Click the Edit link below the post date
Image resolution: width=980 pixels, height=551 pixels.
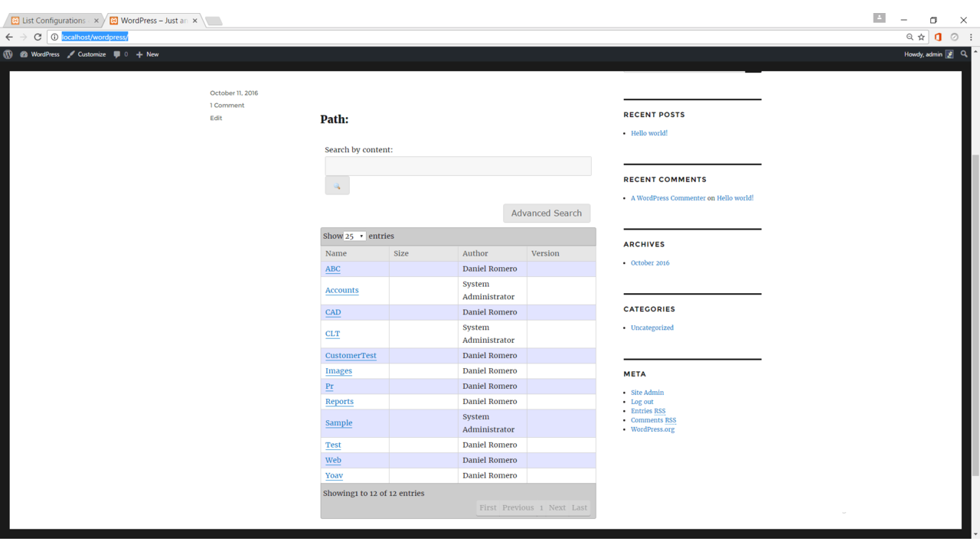(x=216, y=118)
